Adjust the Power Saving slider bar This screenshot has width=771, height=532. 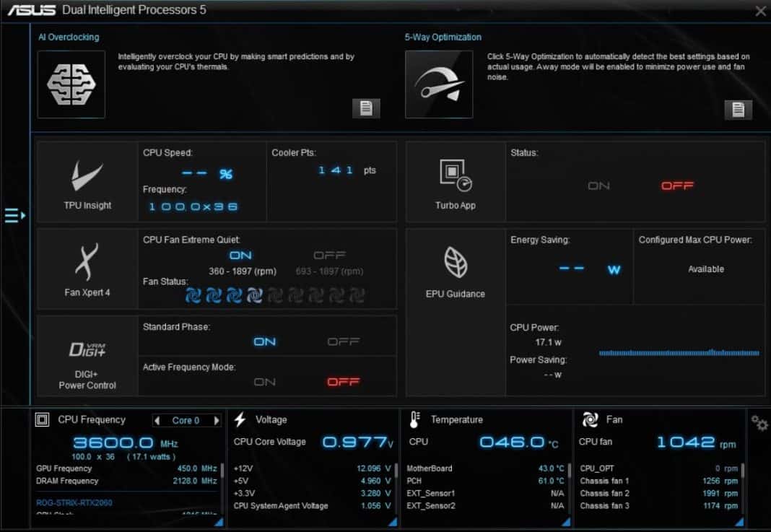[679, 353]
